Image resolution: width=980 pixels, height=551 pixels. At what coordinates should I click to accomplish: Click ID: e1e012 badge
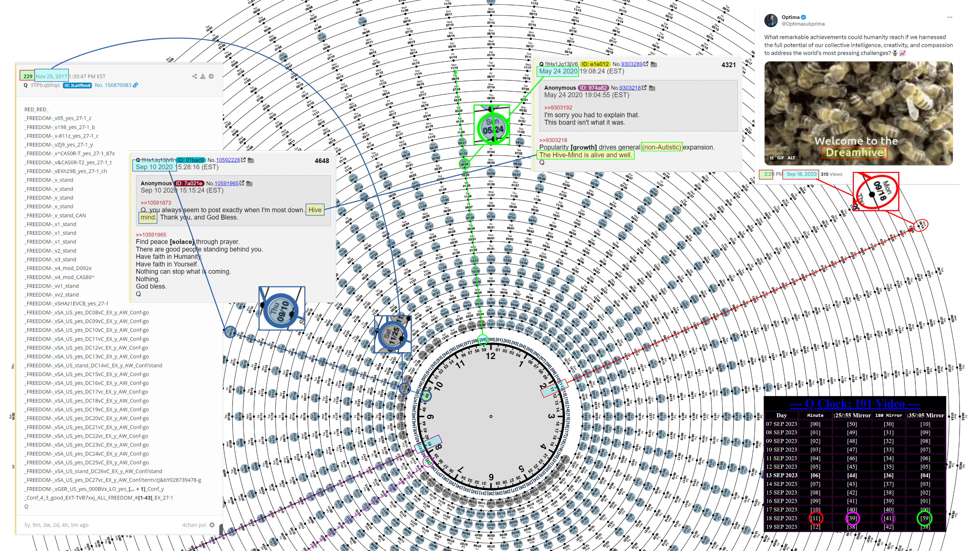595,64
